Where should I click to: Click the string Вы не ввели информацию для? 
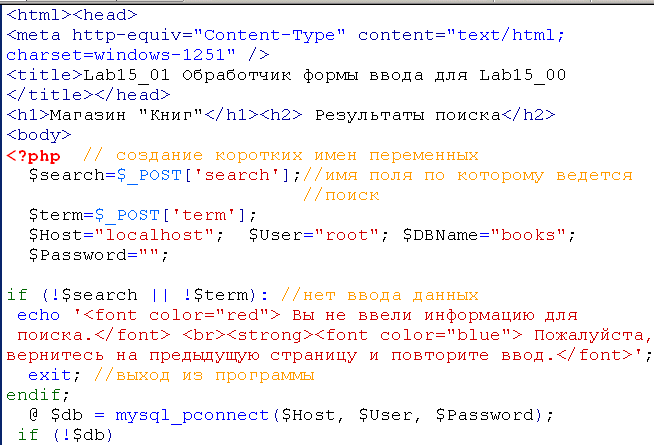click(435, 315)
